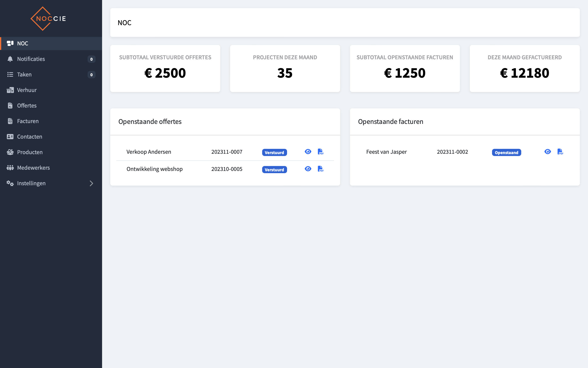Click the 35 projecten deze maand value

coord(285,73)
